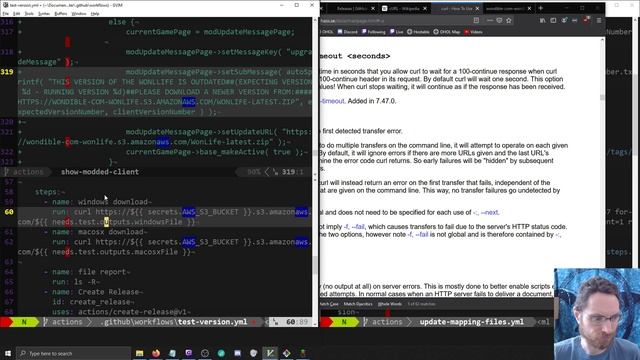
Task: Toggle Whole Words in find bar
Action: click(390, 304)
